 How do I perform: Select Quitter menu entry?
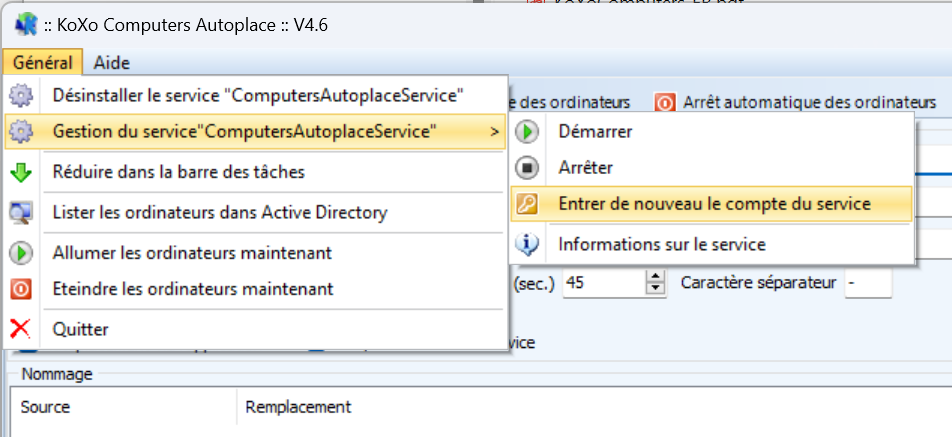(255, 330)
